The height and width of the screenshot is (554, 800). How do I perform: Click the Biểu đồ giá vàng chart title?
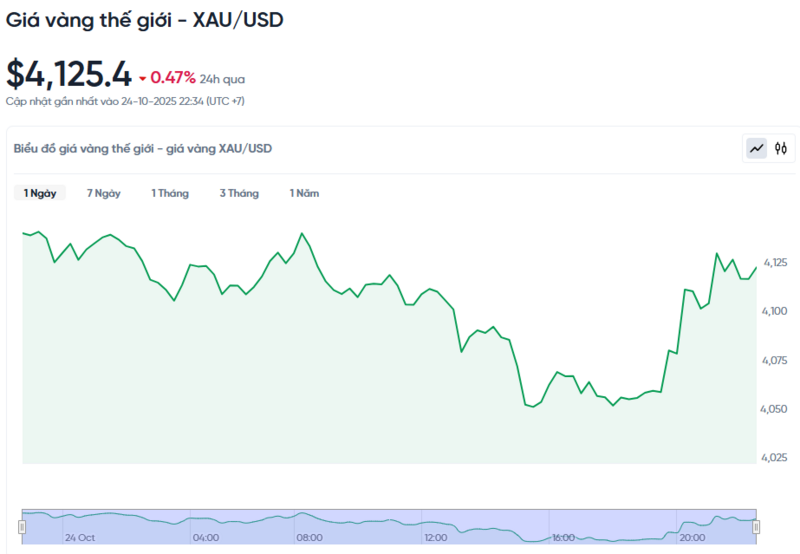click(x=143, y=149)
